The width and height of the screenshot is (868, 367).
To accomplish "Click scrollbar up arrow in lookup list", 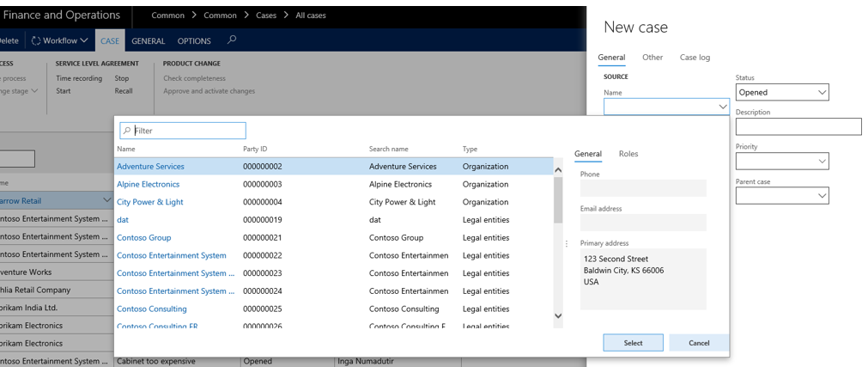I will click(x=558, y=170).
